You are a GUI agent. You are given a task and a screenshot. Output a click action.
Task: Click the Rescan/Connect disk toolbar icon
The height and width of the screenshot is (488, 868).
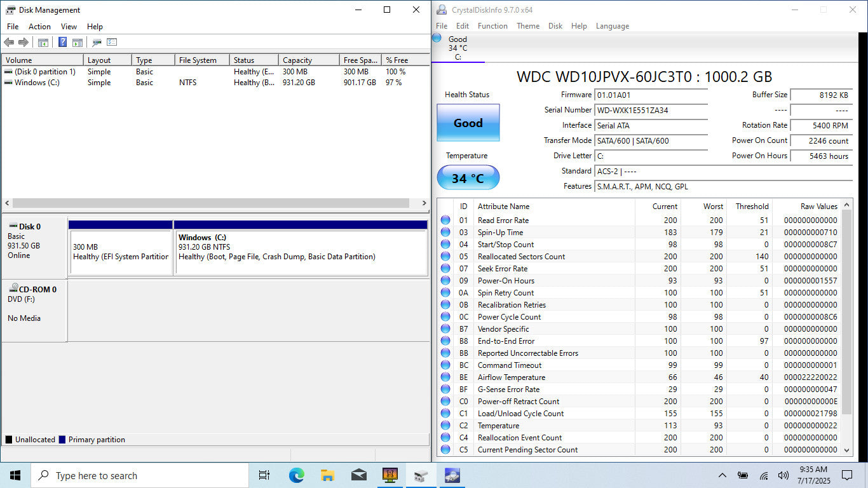(x=97, y=43)
